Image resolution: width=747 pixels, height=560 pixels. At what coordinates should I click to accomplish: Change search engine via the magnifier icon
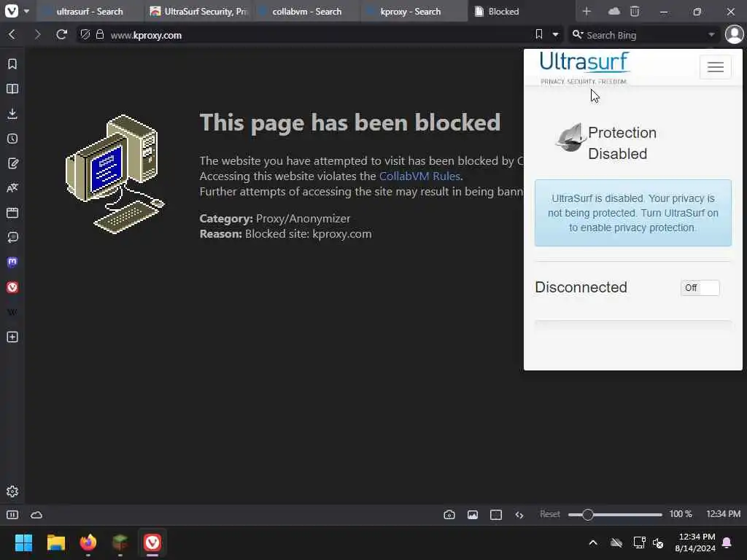point(578,35)
